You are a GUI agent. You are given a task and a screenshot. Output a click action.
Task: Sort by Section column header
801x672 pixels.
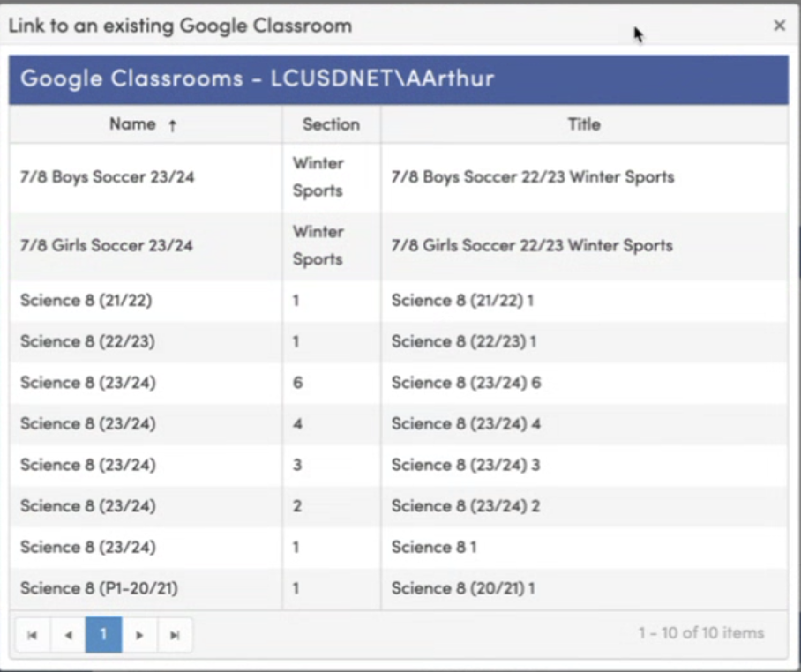[x=331, y=124]
